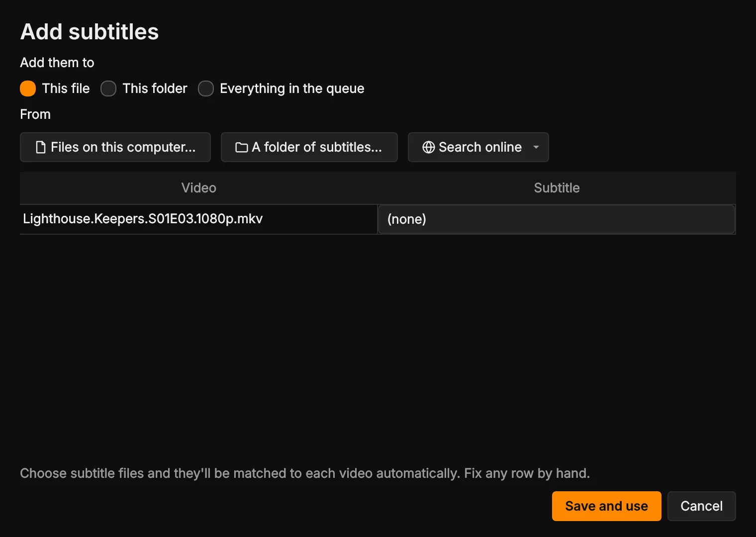Click the "Add them to" label
This screenshot has width=756, height=537.
point(57,63)
